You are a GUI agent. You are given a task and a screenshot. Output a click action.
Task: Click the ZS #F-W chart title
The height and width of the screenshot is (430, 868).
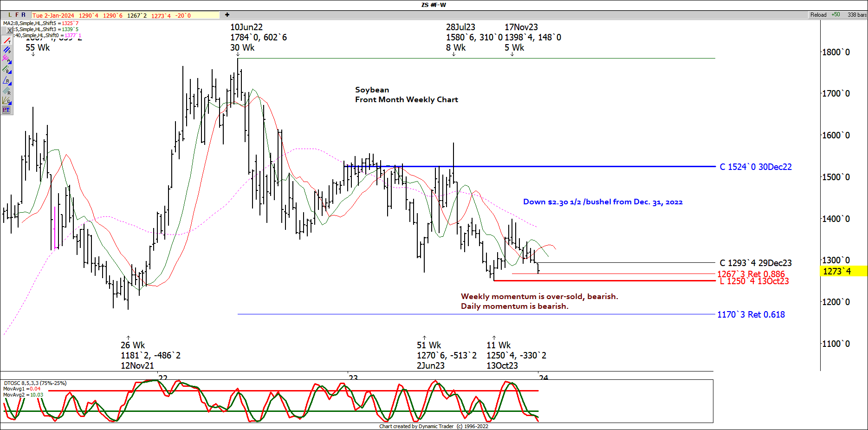[x=434, y=5]
